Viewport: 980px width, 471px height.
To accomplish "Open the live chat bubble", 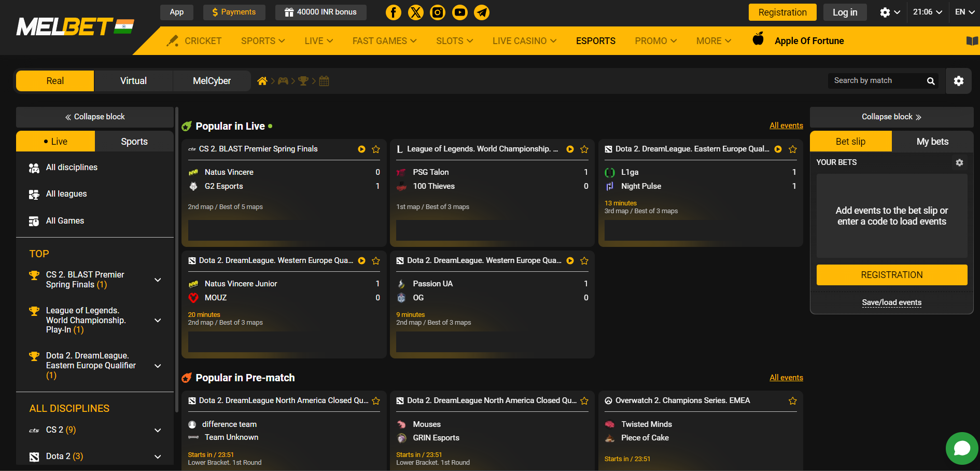I will pos(962,448).
